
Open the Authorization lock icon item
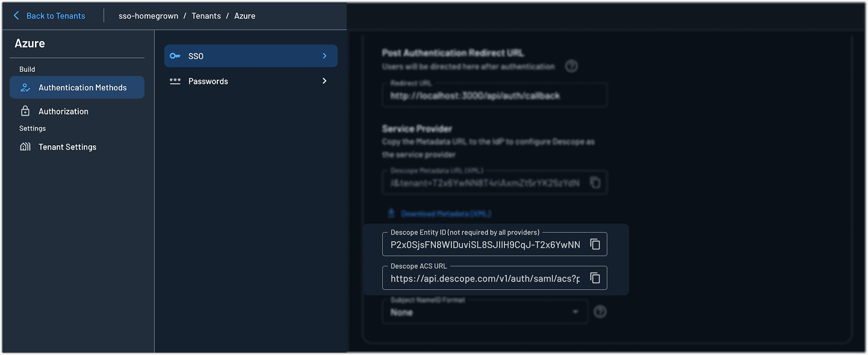(25, 112)
